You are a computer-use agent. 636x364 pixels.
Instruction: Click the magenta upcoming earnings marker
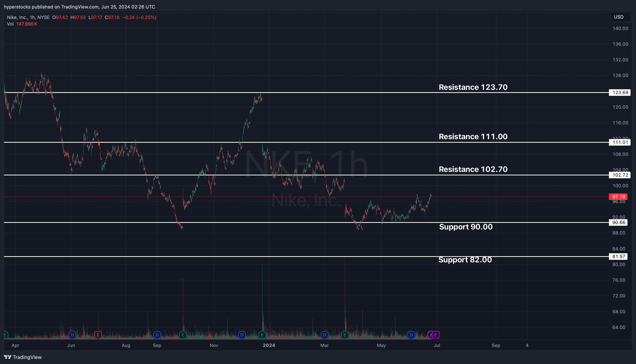click(436, 335)
